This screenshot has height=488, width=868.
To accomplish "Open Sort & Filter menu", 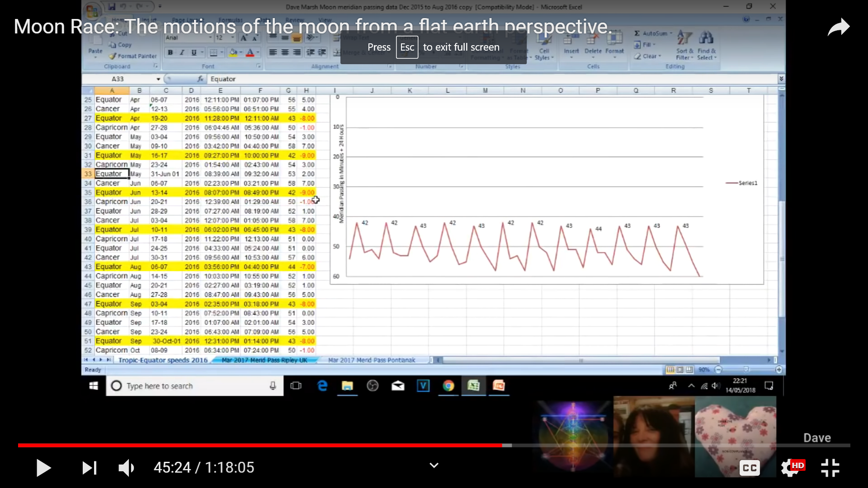I will [684, 46].
